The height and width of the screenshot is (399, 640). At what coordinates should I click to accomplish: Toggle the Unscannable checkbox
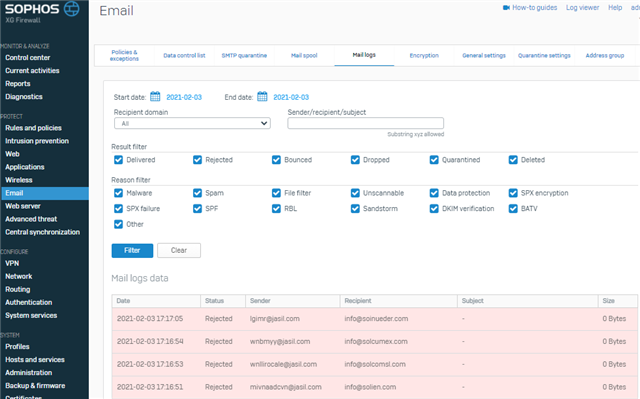click(x=355, y=193)
